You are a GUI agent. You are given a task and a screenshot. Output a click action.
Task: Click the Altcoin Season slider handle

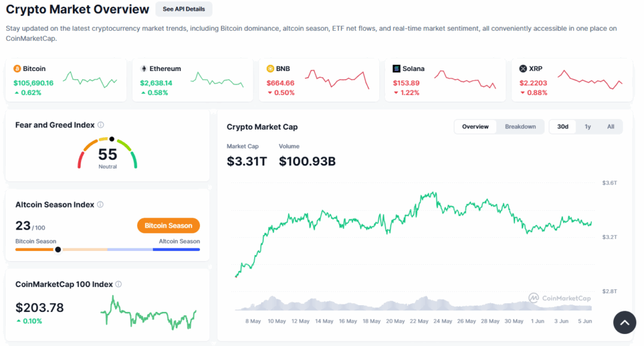click(x=58, y=249)
